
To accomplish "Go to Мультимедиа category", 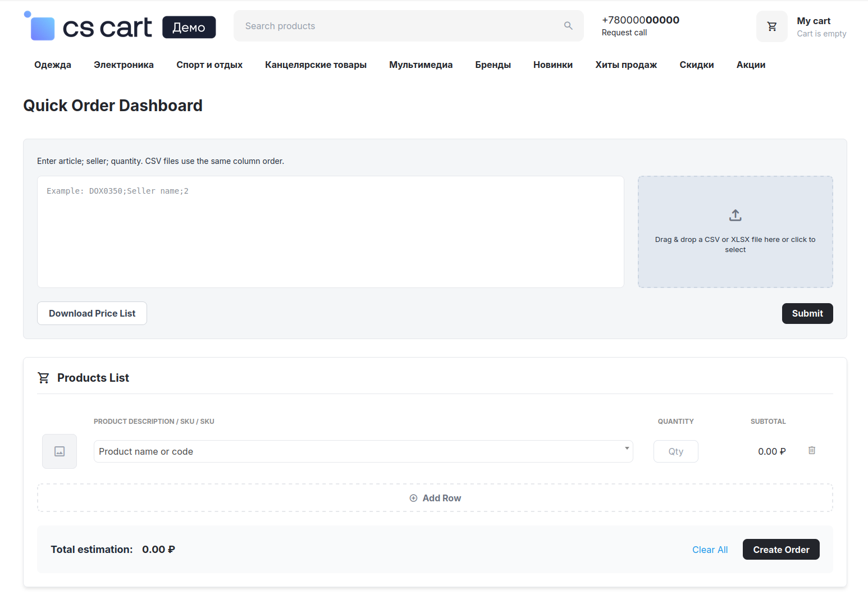I will (421, 65).
